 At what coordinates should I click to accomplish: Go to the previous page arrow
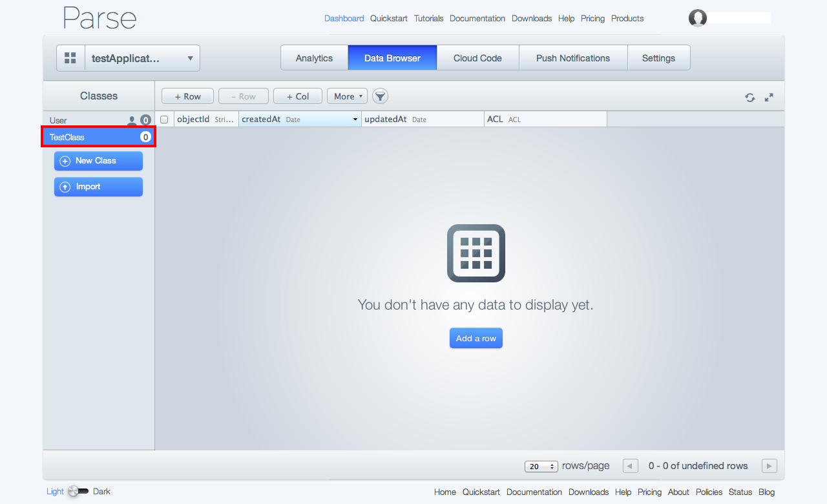(x=631, y=466)
